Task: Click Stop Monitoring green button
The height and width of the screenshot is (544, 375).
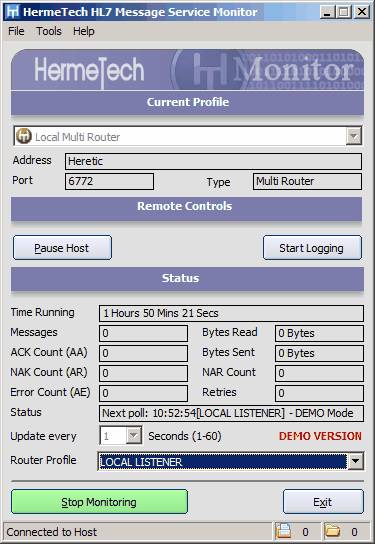Action: tap(99, 502)
